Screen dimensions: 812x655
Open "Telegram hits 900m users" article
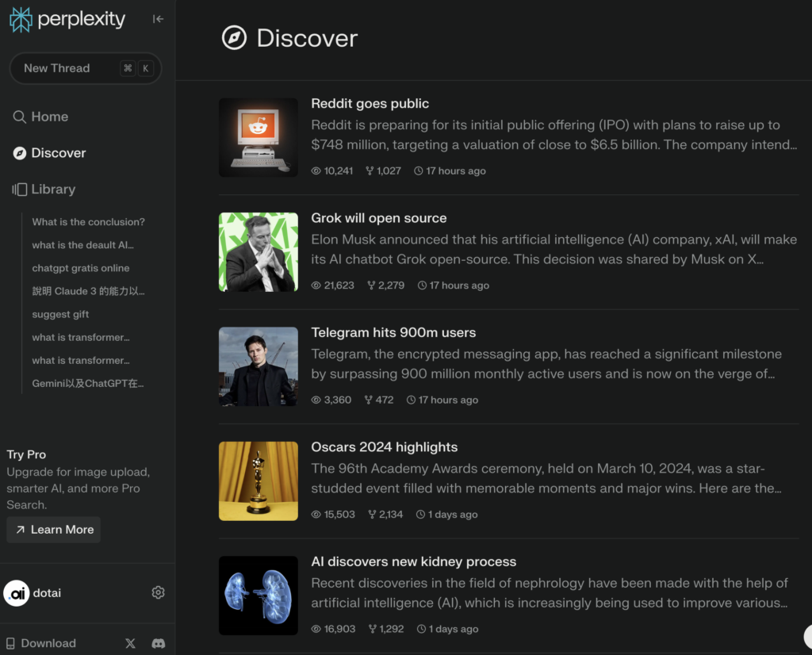[x=393, y=332]
